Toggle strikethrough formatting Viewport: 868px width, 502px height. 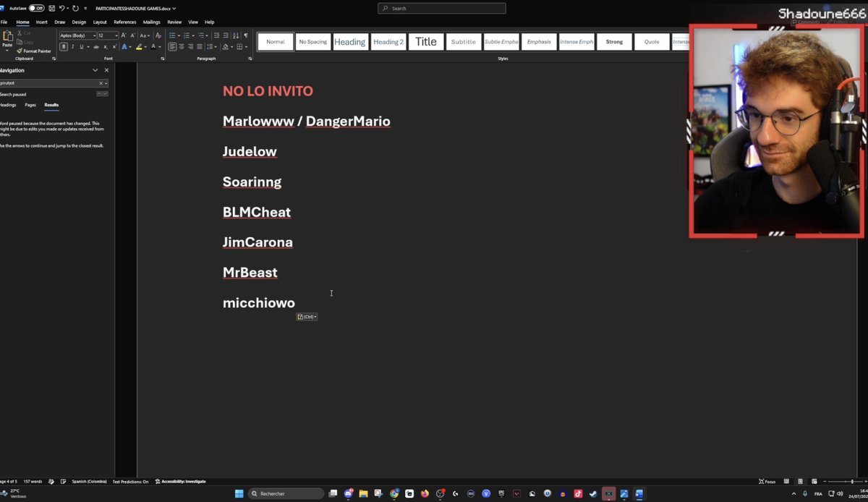point(96,46)
